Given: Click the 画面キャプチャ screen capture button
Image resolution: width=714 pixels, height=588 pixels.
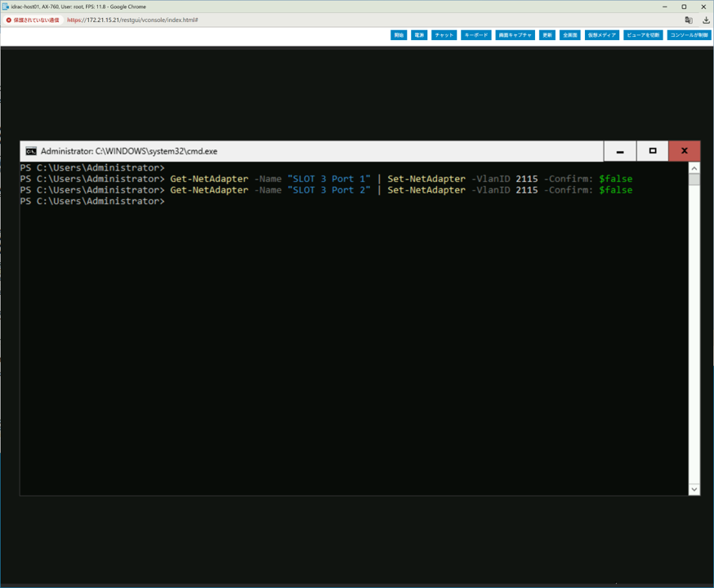Looking at the screenshot, I should 515,35.
